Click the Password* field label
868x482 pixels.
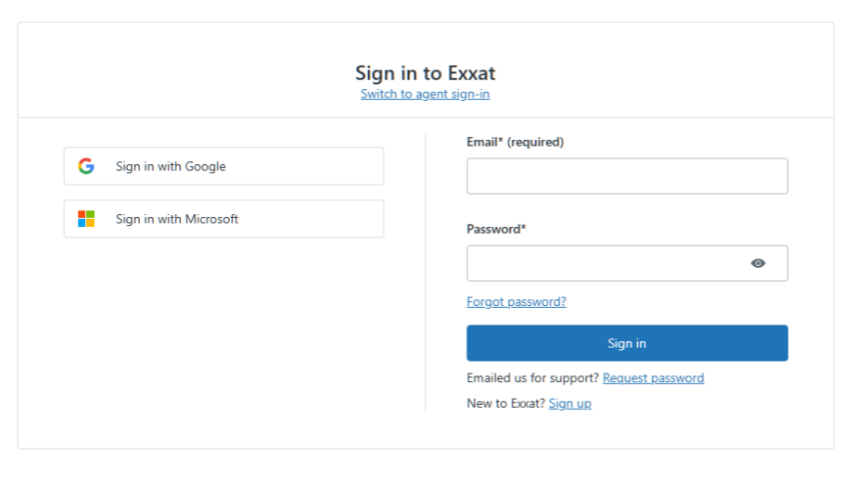coord(496,229)
